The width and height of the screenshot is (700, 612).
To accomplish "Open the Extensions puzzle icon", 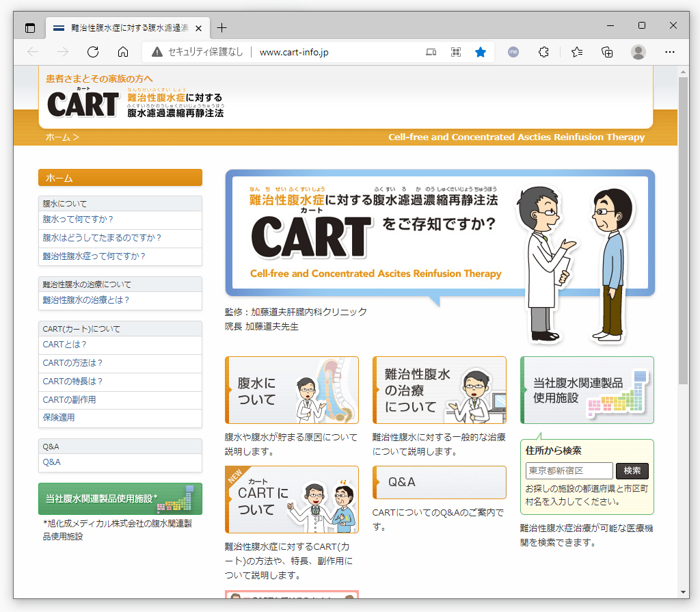I will tap(544, 52).
